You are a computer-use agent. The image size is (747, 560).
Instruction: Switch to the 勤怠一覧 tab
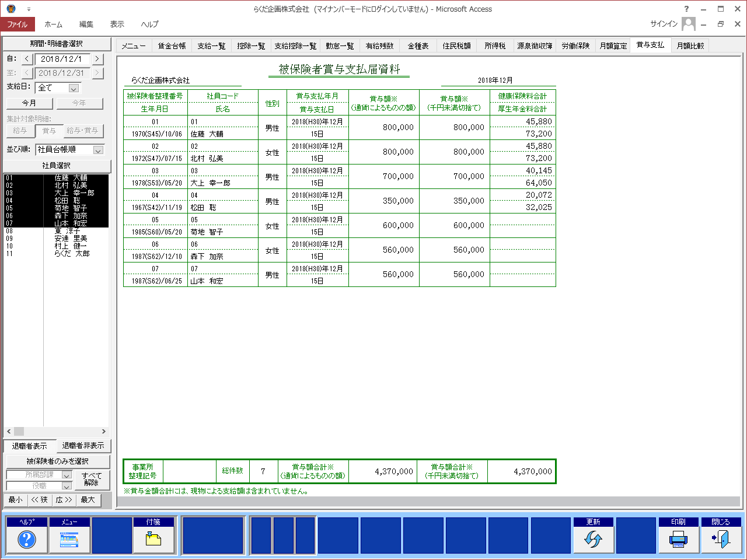tap(340, 45)
